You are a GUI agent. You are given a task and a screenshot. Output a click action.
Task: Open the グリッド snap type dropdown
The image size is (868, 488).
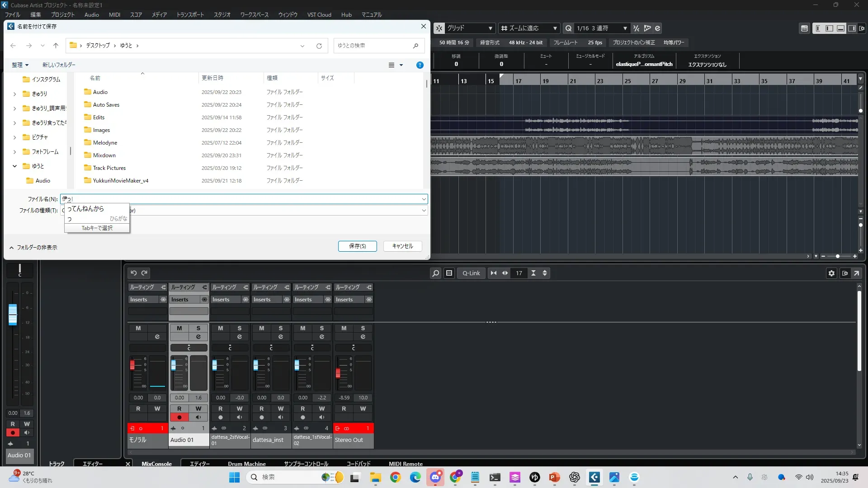[x=469, y=28]
